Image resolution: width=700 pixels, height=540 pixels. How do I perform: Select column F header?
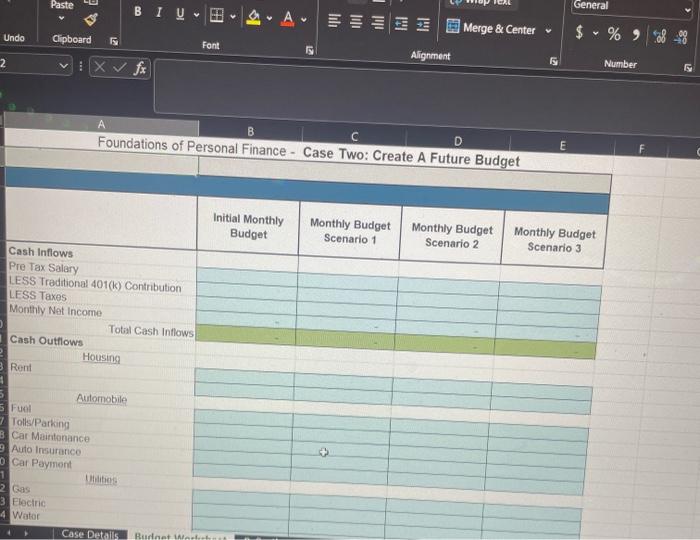642,149
